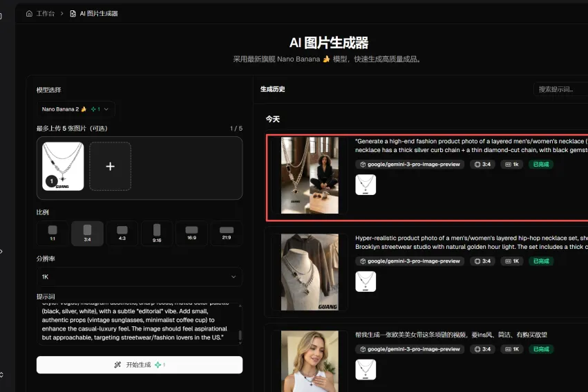
Task: Open the Nano Banana 2 model dropdown
Action: (x=75, y=109)
